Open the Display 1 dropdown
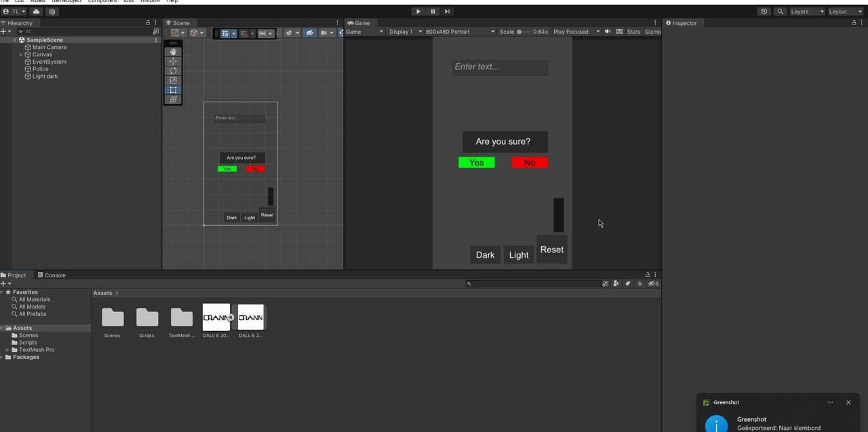This screenshot has width=868, height=432. coord(404,32)
